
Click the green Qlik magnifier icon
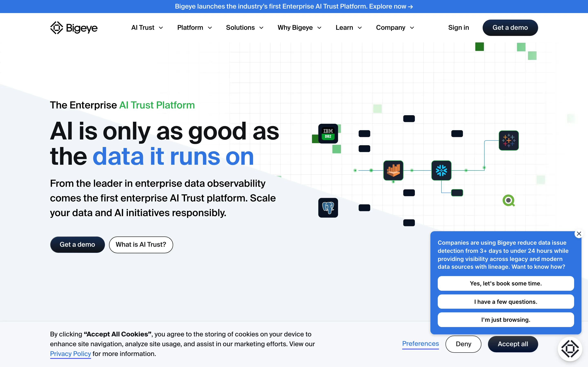click(x=509, y=200)
